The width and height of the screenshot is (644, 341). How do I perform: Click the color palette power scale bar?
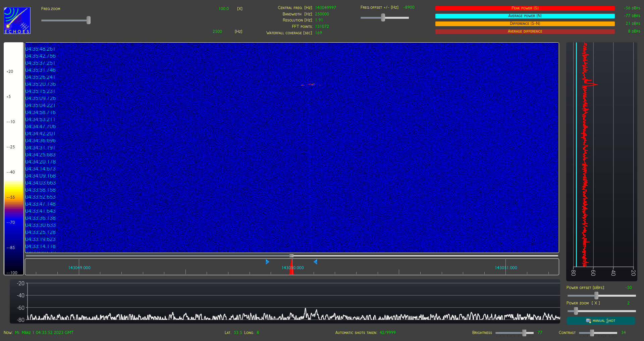(14, 158)
